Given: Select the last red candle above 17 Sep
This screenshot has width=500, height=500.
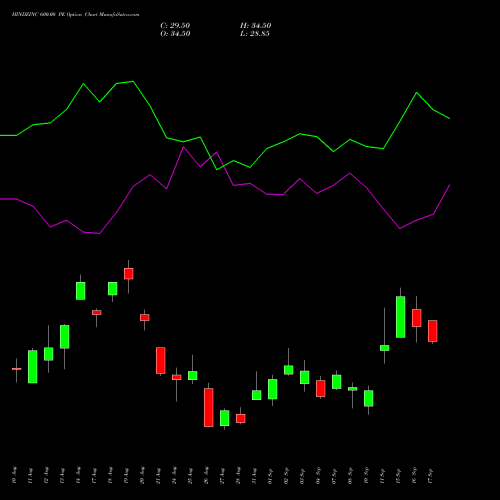Looking at the screenshot, I should (433, 331).
